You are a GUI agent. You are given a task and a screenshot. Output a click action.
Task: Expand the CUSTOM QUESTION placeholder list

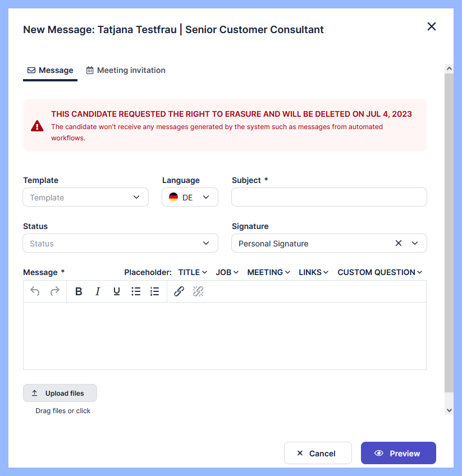(x=379, y=272)
